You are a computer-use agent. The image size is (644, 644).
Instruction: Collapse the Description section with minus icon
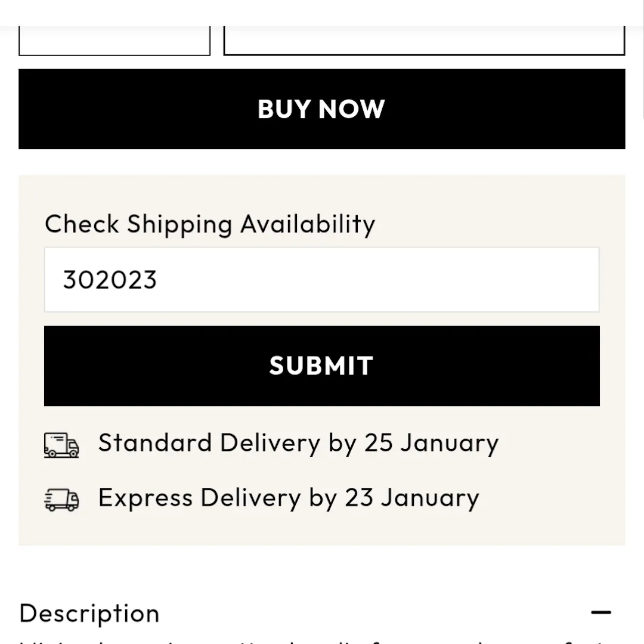(x=601, y=612)
